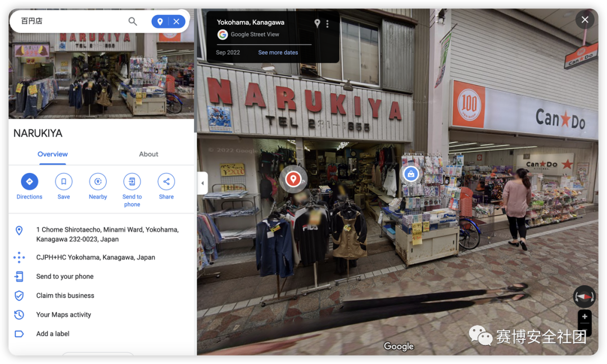Close Street View with the X button
This screenshot has height=364, width=607.
[585, 19]
